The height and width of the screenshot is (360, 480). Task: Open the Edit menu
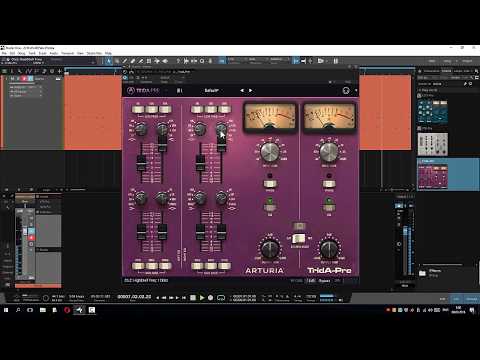click(12, 53)
